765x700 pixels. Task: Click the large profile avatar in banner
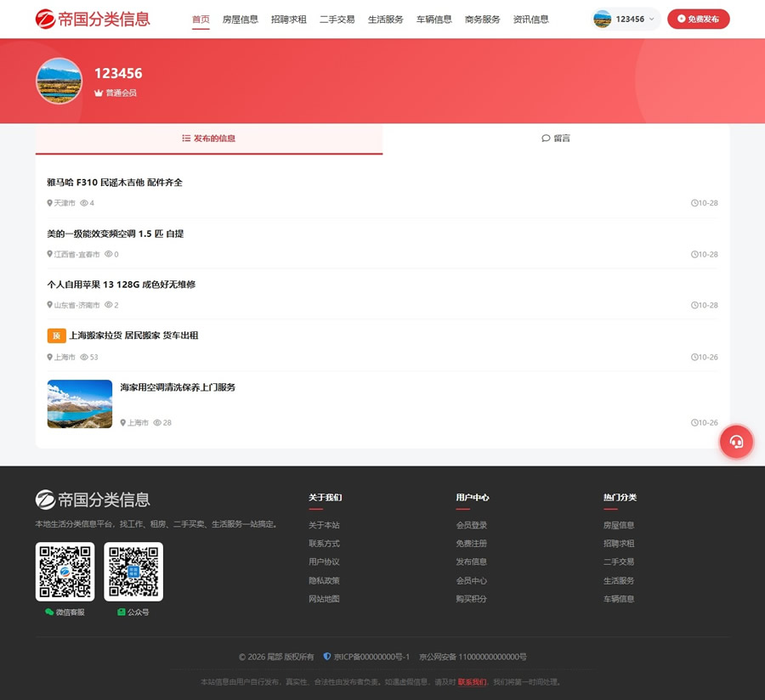click(x=59, y=81)
